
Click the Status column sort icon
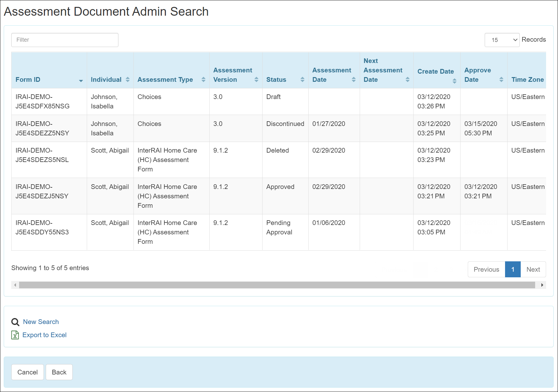tap(302, 80)
